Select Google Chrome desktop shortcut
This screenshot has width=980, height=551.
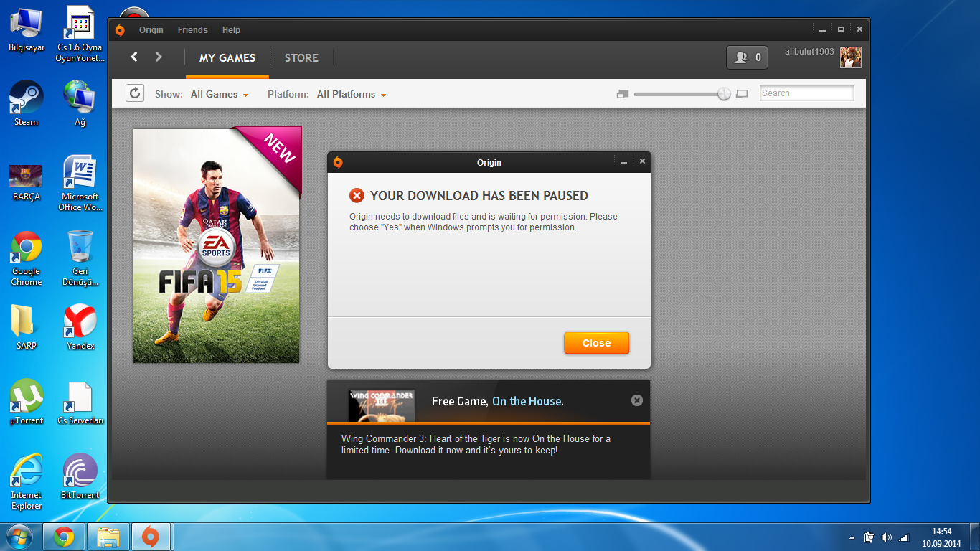[27, 258]
